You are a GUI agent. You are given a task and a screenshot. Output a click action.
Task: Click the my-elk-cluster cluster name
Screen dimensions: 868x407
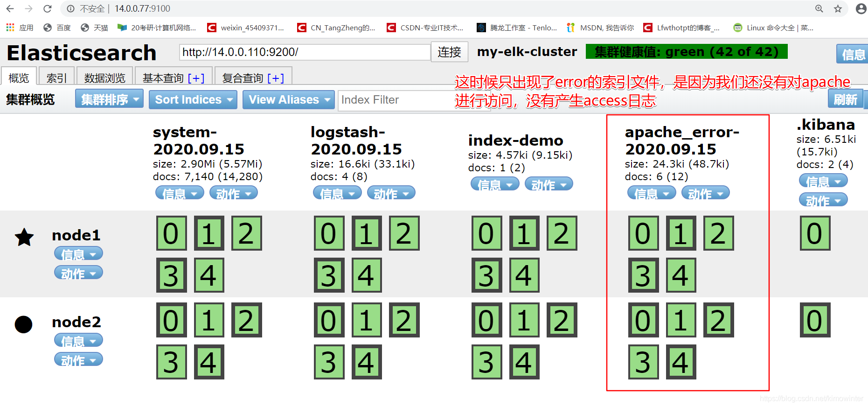pos(527,51)
